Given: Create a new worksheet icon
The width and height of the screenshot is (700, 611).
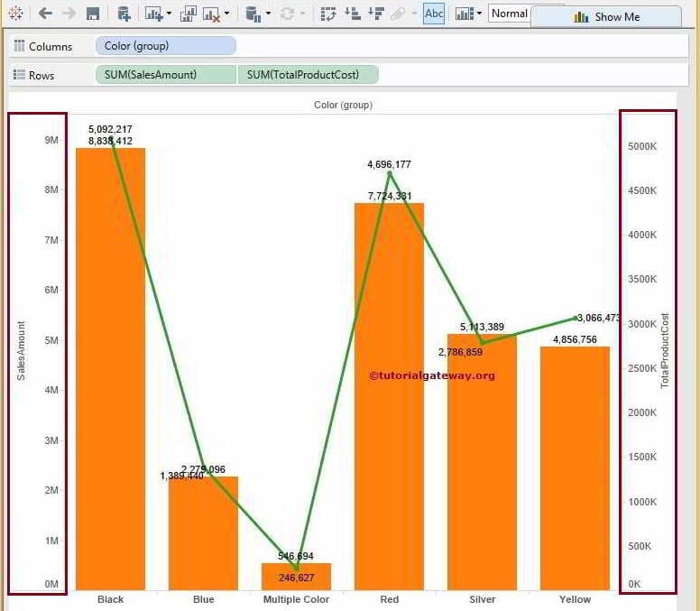Looking at the screenshot, I should point(154,14).
